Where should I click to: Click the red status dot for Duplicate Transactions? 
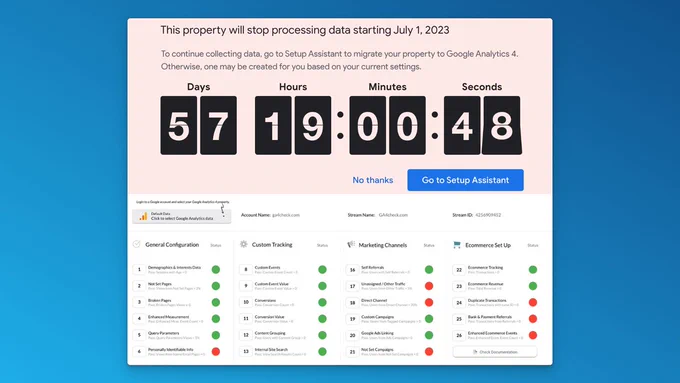click(x=533, y=302)
